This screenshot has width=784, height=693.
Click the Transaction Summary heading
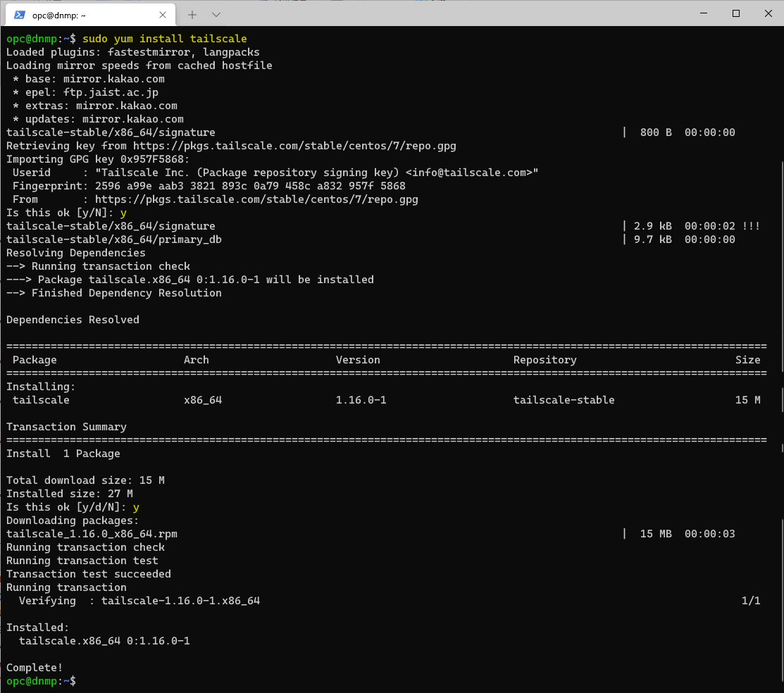pyautogui.click(x=66, y=426)
